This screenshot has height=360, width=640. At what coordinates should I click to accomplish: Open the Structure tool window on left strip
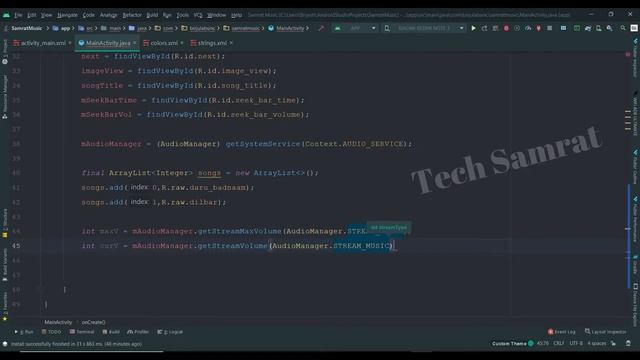pyautogui.click(x=5, y=223)
